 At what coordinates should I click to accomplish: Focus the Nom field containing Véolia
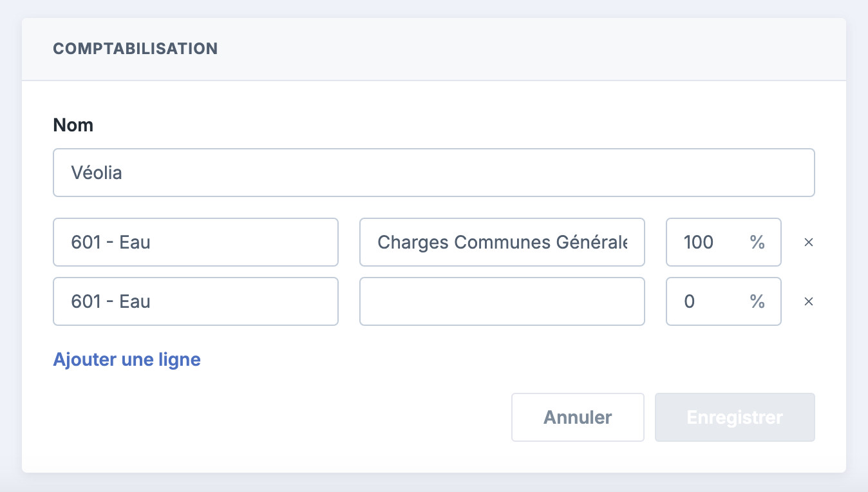pos(434,173)
